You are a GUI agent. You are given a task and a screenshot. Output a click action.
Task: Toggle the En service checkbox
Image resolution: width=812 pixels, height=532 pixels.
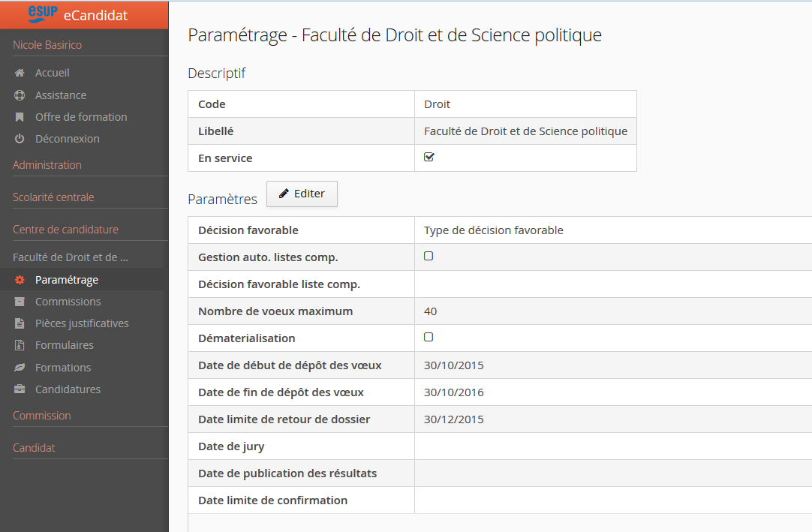click(429, 158)
